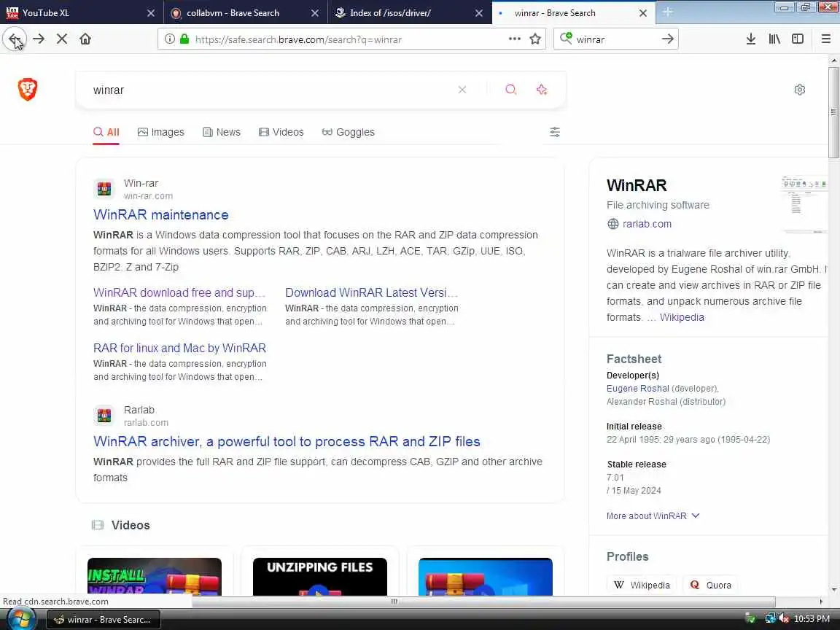Open the Library toolbar icon

774,39
